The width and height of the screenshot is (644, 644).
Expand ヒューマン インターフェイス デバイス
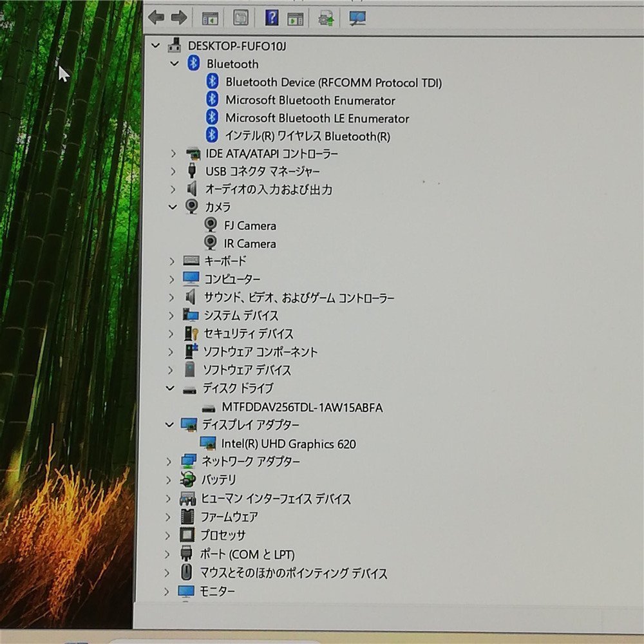(x=167, y=498)
